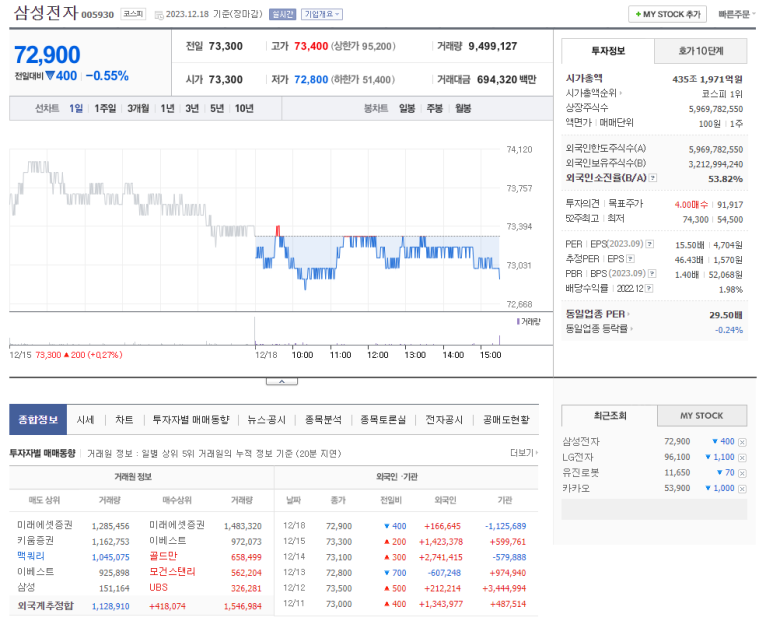
Task: Open the 호가 10단계 tab
Action: 701,51
